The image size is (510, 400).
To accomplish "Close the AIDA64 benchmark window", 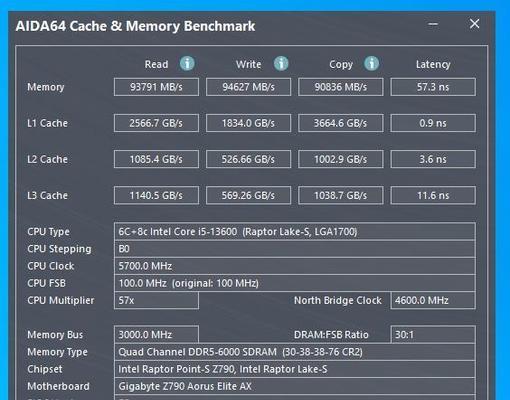I will 474,24.
